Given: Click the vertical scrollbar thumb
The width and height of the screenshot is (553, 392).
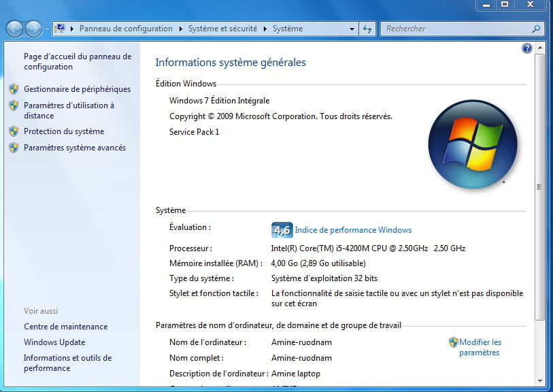Looking at the screenshot, I should (539, 187).
